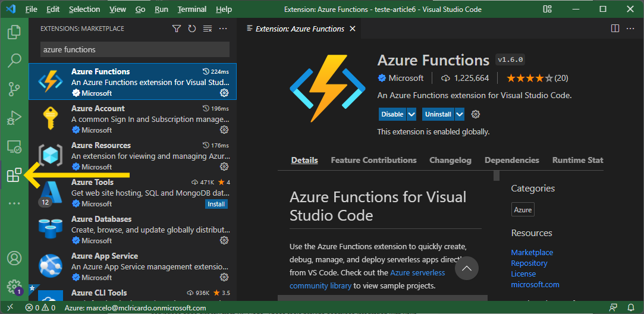Open the License resource link

point(523,274)
